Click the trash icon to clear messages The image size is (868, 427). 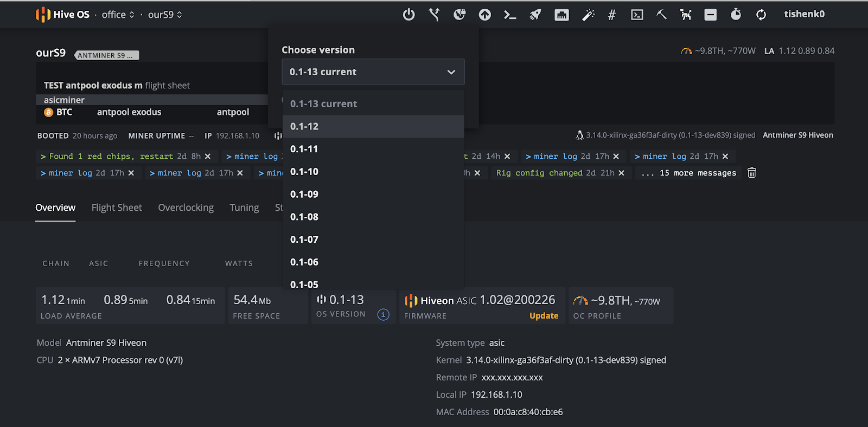752,173
